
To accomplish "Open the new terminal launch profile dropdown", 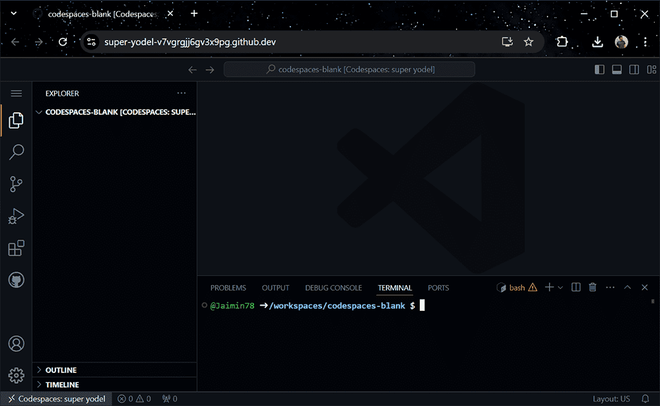I will [x=560, y=288].
